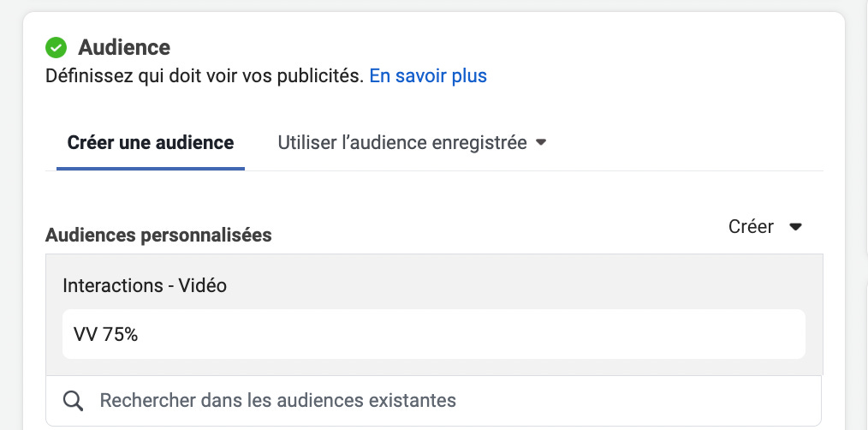
Task: Click the Définissez qui doit voir vos publicités text
Action: pos(205,75)
